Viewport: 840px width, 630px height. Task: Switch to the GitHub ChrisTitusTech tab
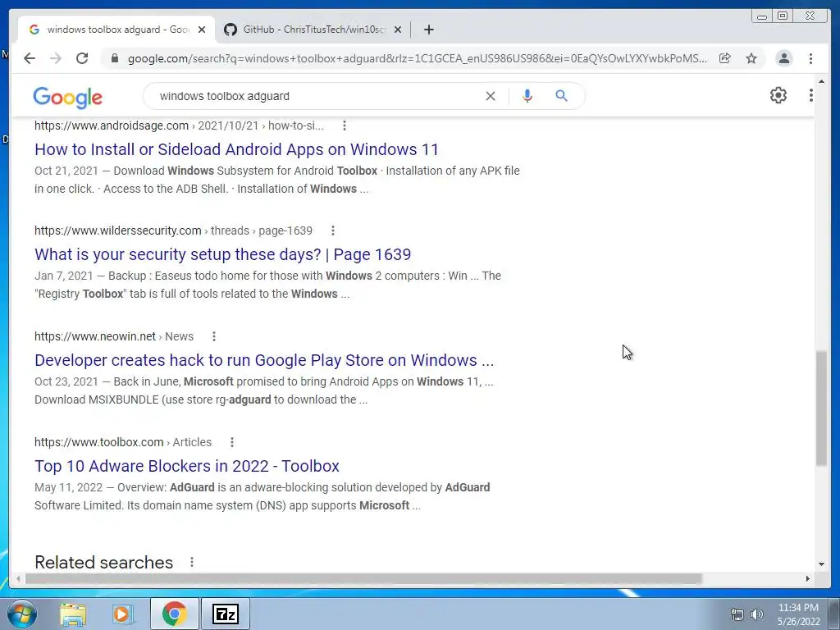pos(313,30)
